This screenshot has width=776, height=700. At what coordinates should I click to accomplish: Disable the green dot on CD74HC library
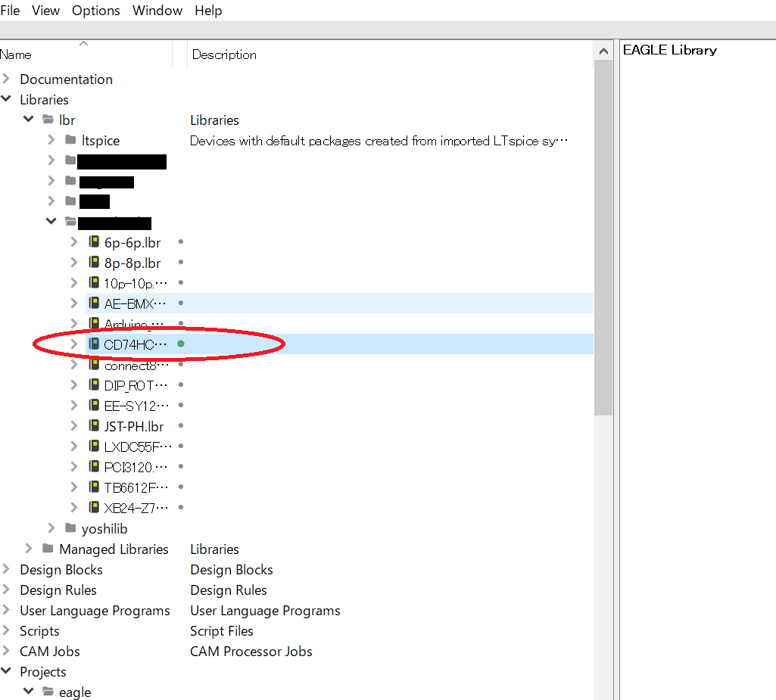[x=181, y=344]
